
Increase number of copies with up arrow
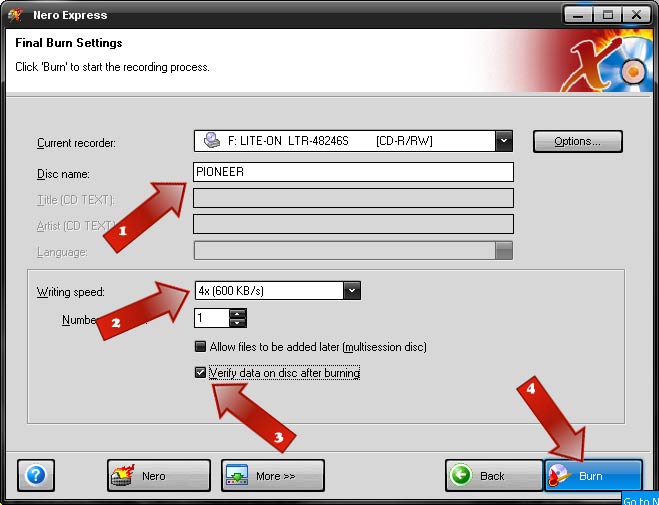[x=237, y=313]
